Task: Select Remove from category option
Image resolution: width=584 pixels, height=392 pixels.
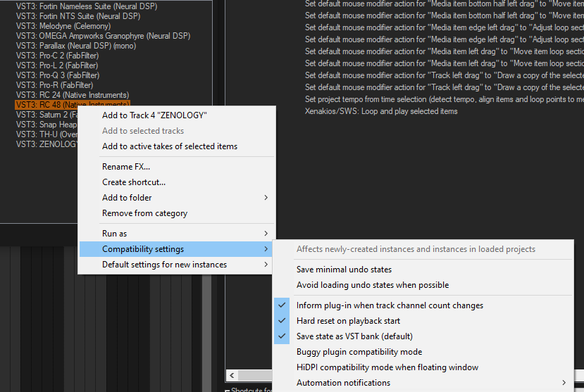Action: click(x=144, y=213)
